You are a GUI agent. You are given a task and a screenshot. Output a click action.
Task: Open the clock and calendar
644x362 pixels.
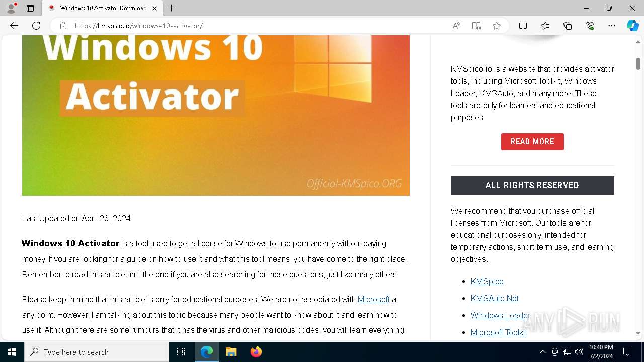click(601, 352)
